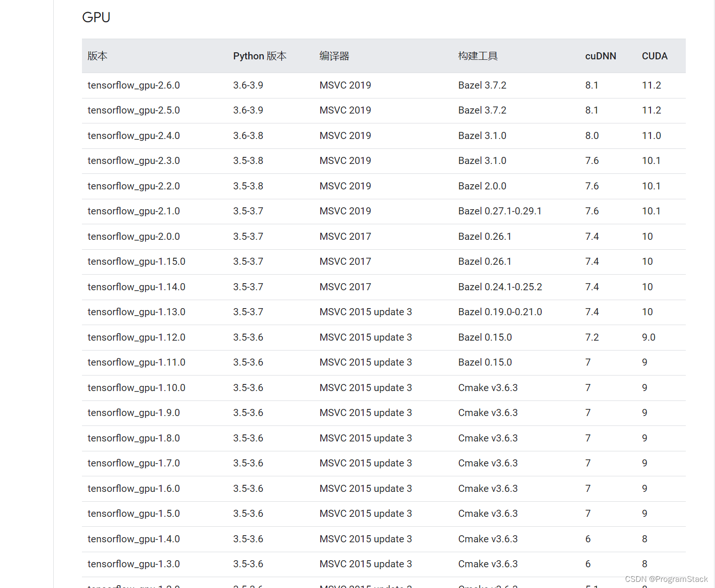Select the tensorflow_gpu-1.5.0 cell
Screen dimensions: 715x588
(x=134, y=514)
